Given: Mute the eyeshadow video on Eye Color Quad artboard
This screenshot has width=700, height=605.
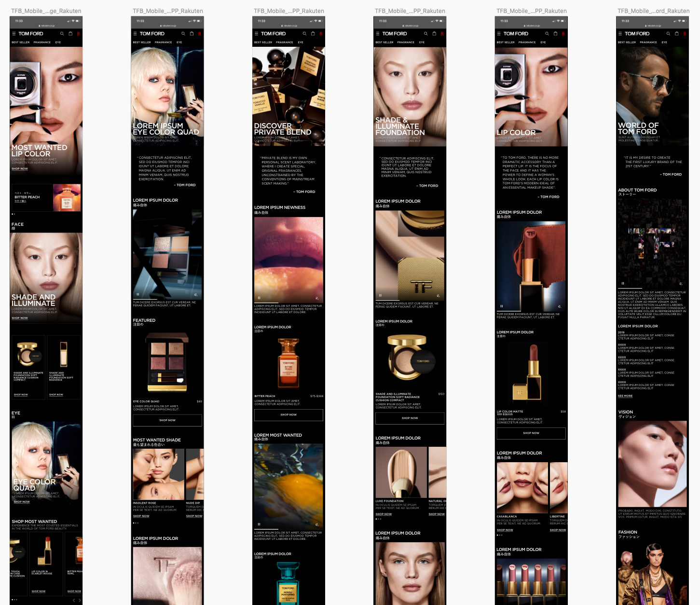Looking at the screenshot, I should pos(195,294).
